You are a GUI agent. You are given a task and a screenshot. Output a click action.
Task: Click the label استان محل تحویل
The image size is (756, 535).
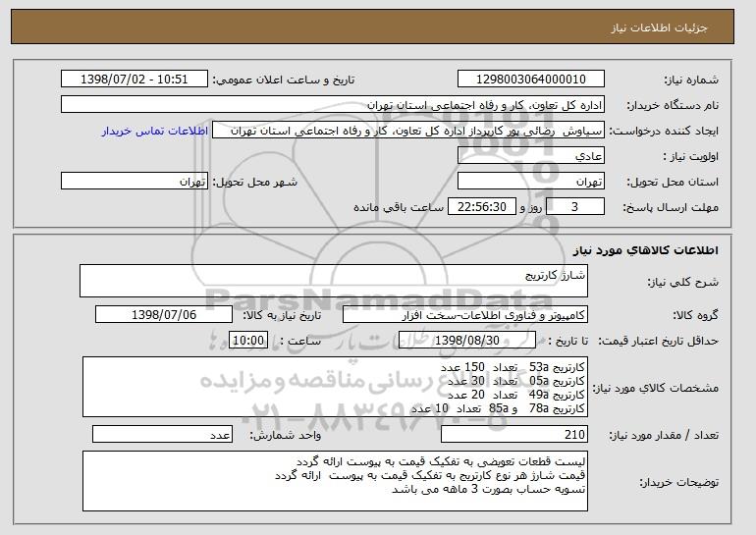pyautogui.click(x=673, y=182)
